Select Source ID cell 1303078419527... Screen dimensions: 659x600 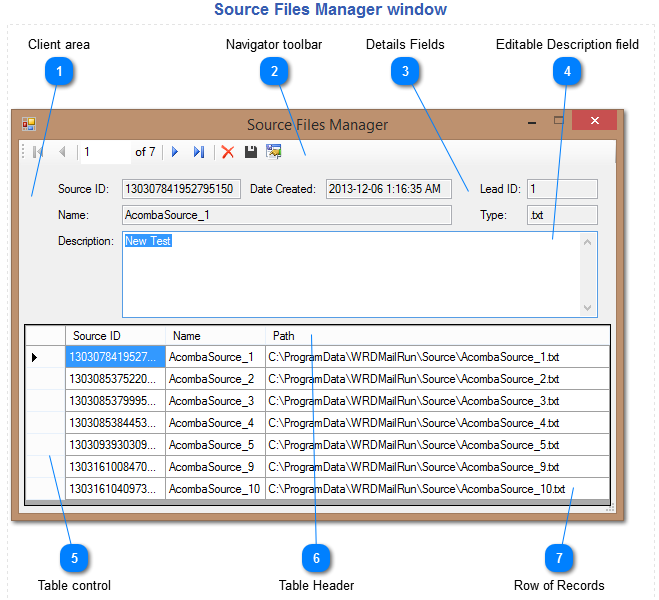(116, 357)
